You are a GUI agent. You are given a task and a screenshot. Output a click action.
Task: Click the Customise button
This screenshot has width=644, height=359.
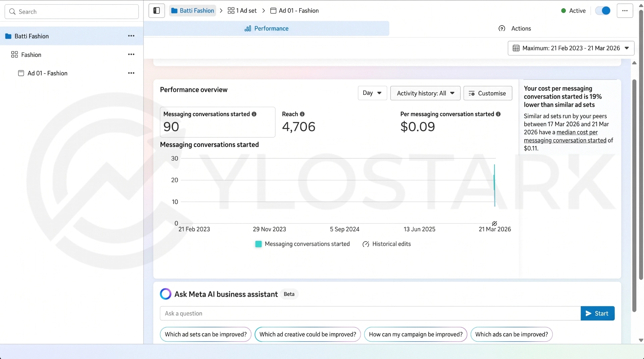coord(488,93)
